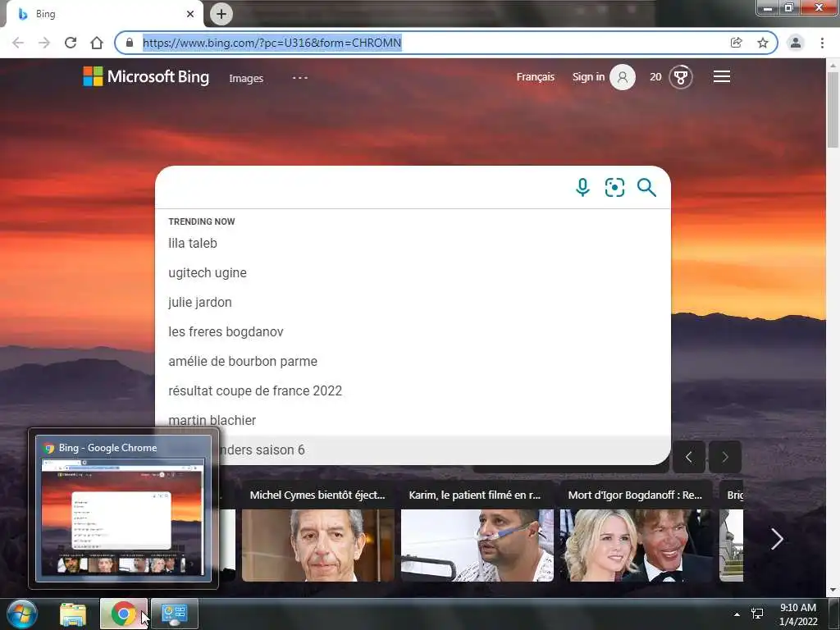Select trending search ugitech ugine
This screenshot has height=630, width=840.
pos(413,272)
